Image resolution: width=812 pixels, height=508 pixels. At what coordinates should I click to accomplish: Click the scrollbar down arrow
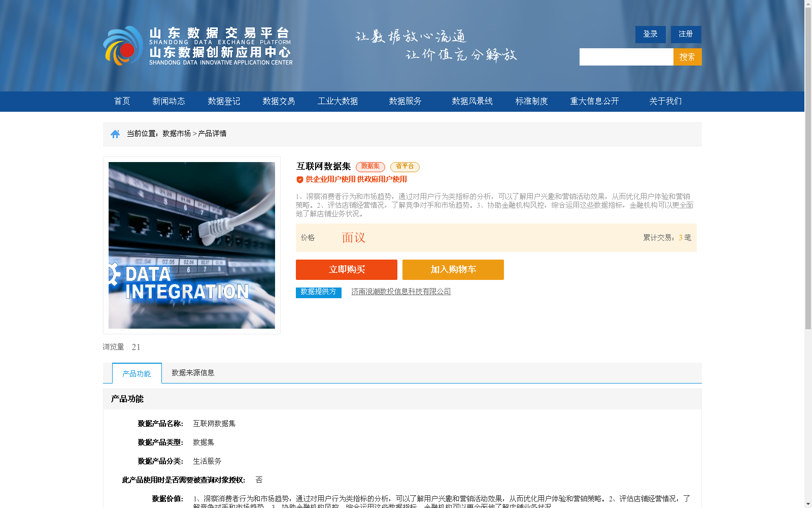808,504
